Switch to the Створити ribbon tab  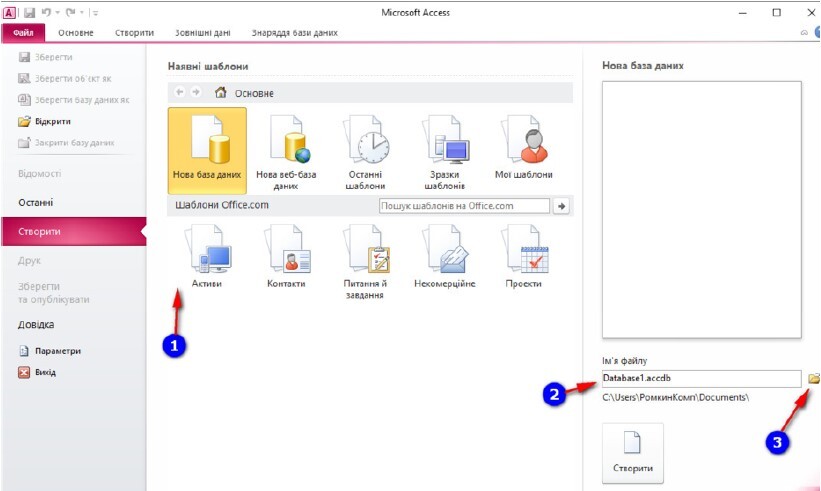pos(135,32)
